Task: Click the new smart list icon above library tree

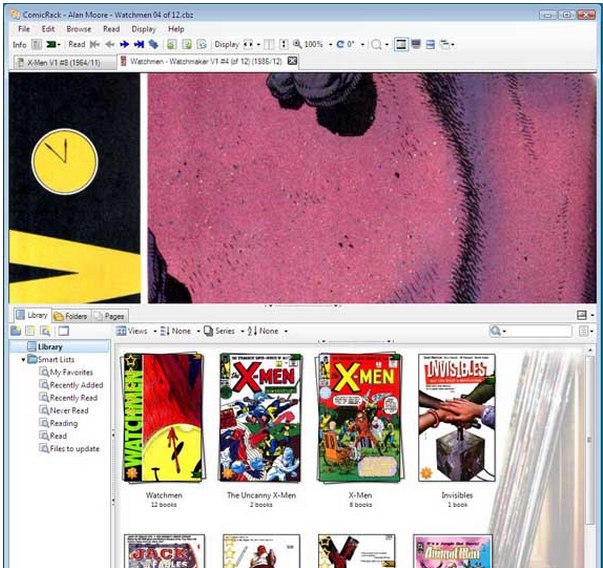Action: [45, 331]
